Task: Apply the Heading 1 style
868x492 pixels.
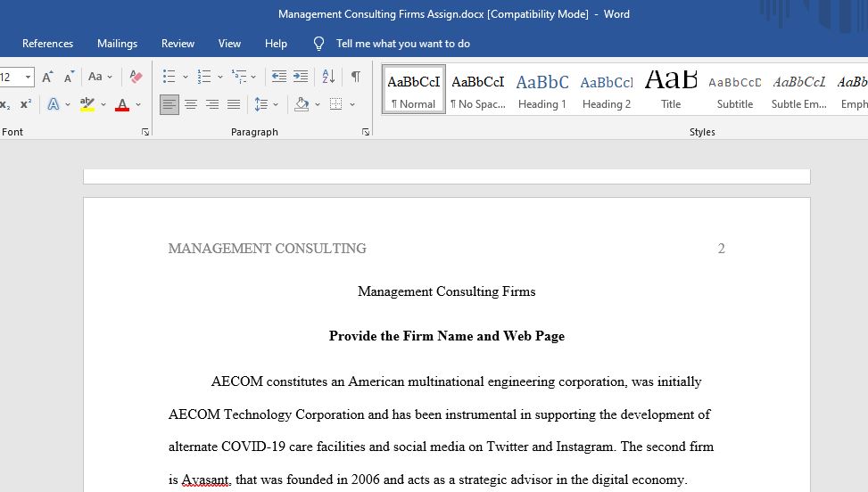Action: pos(542,90)
